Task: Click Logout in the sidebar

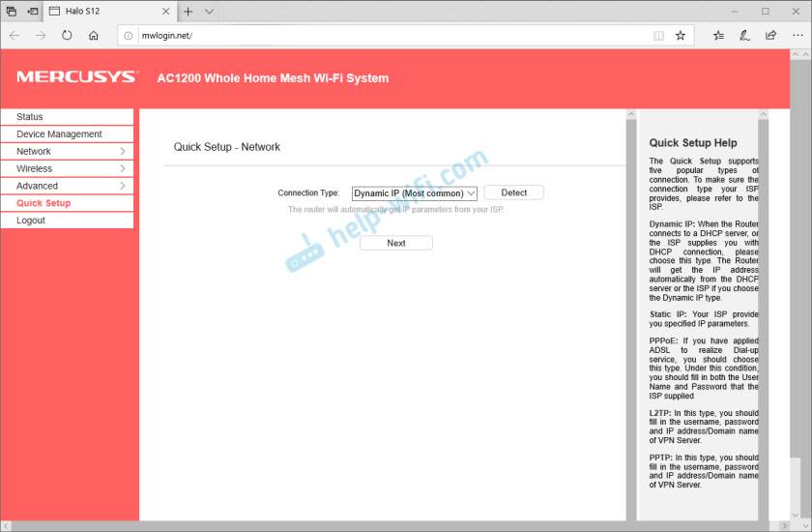Action: tap(68, 221)
